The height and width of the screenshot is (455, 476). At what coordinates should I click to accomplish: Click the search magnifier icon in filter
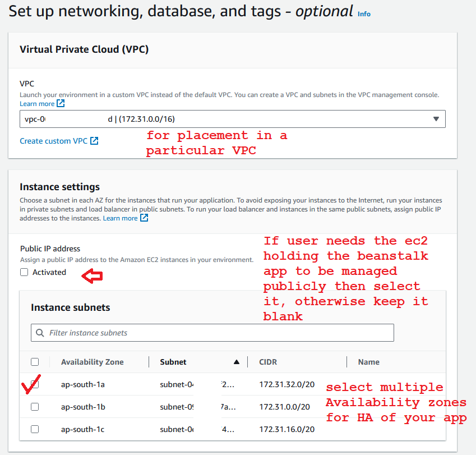pyautogui.click(x=40, y=333)
